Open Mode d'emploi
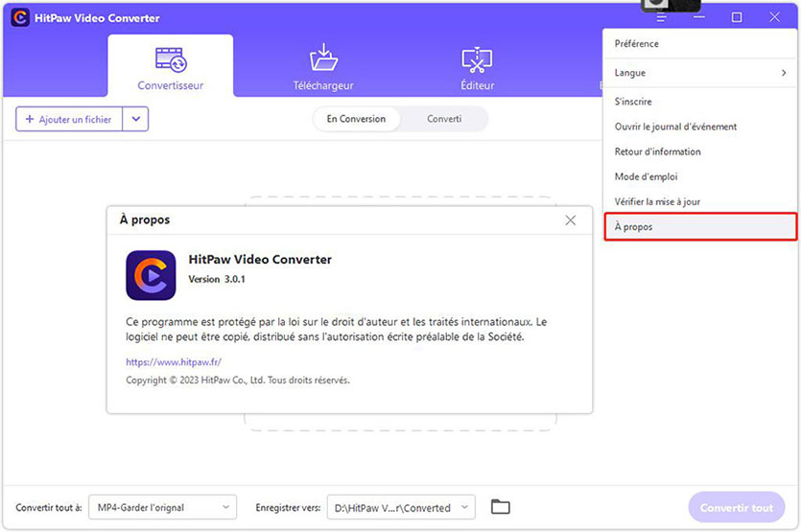Viewport: 801px width, 532px height. click(x=699, y=176)
